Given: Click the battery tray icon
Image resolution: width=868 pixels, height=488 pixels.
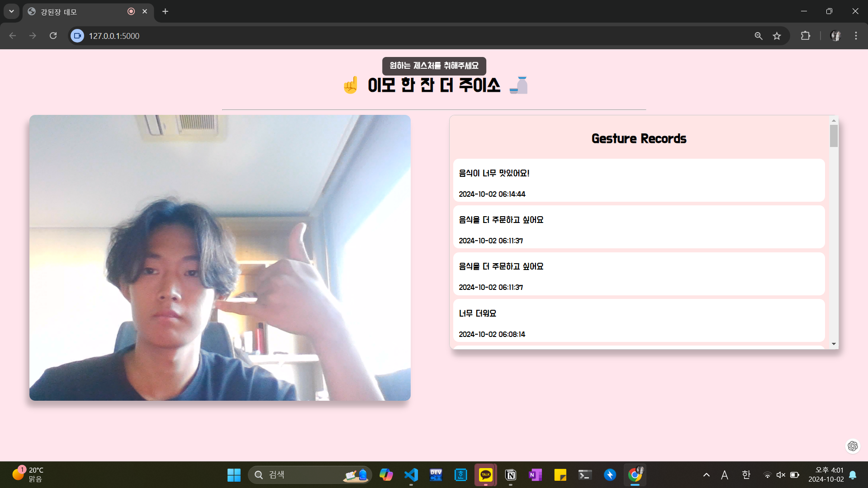Looking at the screenshot, I should point(795,475).
